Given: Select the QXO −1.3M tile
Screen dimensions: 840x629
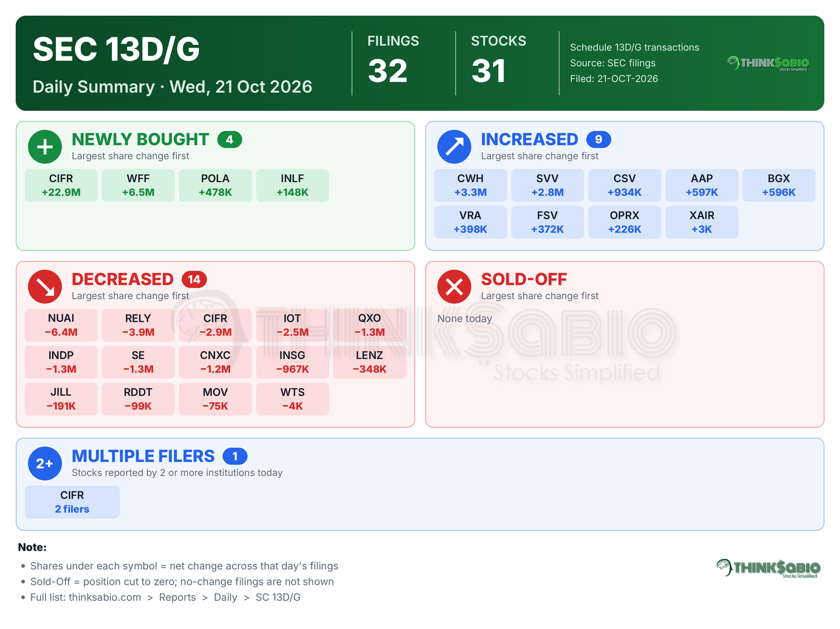Looking at the screenshot, I should coord(370,325).
